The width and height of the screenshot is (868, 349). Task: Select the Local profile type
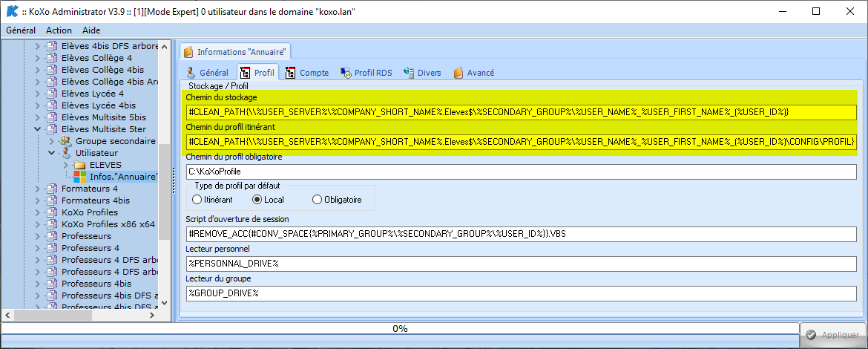pos(256,200)
